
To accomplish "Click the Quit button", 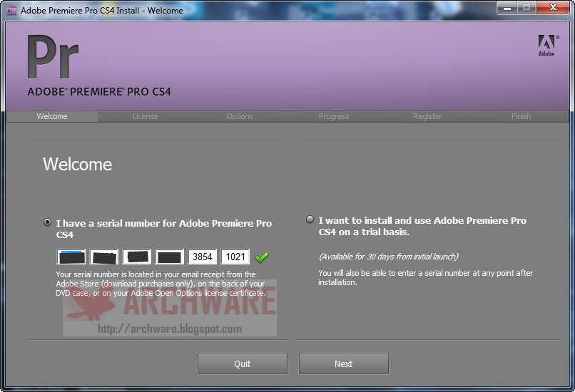I will (x=243, y=363).
